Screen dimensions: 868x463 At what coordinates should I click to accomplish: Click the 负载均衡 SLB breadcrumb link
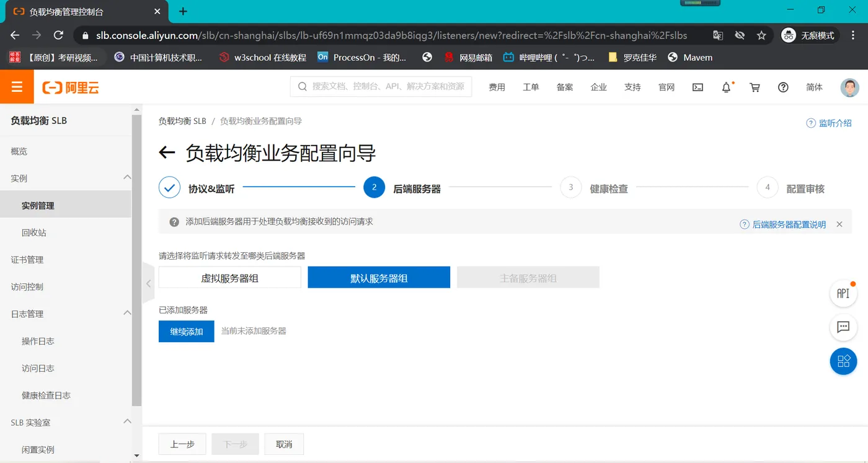[182, 121]
